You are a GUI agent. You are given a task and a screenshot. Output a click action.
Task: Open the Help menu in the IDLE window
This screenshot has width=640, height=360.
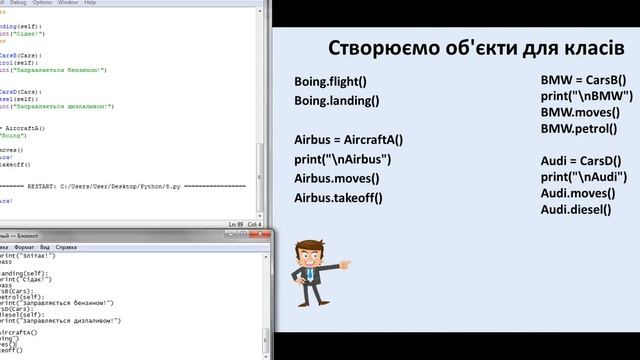click(90, 2)
